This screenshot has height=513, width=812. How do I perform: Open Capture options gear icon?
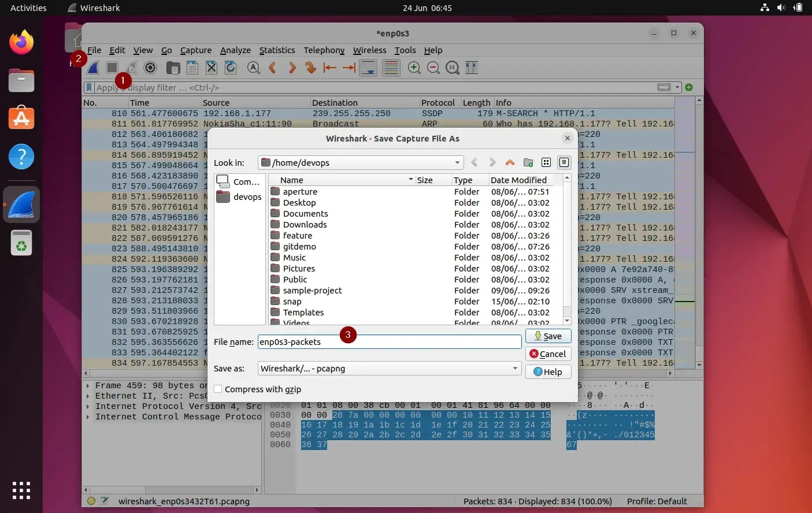click(150, 68)
